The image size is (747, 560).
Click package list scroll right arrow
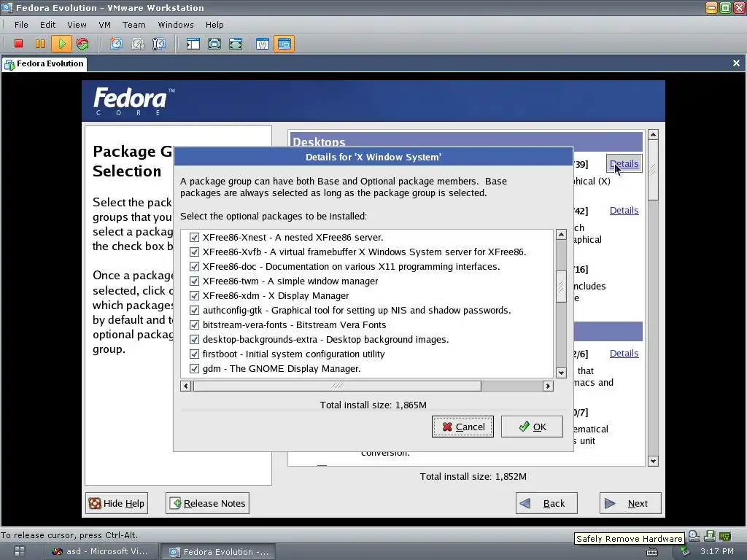tap(548, 386)
